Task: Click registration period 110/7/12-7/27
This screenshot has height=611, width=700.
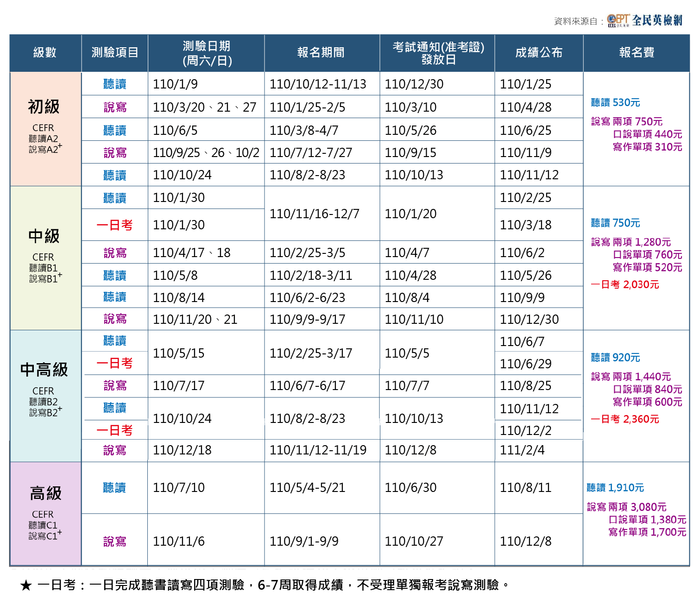Action: point(311,153)
